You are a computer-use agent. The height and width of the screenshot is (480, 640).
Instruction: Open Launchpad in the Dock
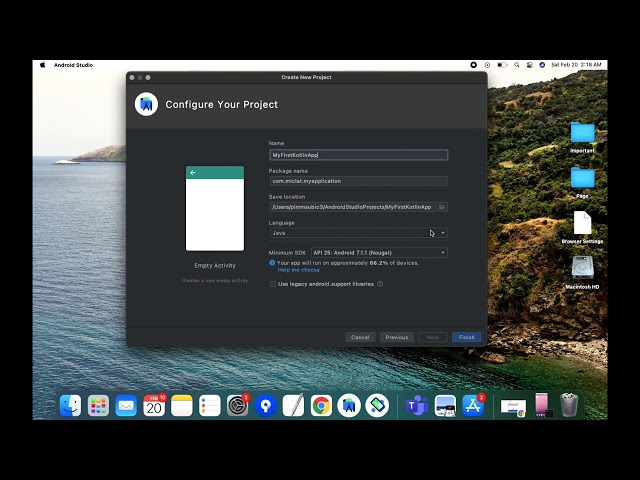(x=98, y=405)
